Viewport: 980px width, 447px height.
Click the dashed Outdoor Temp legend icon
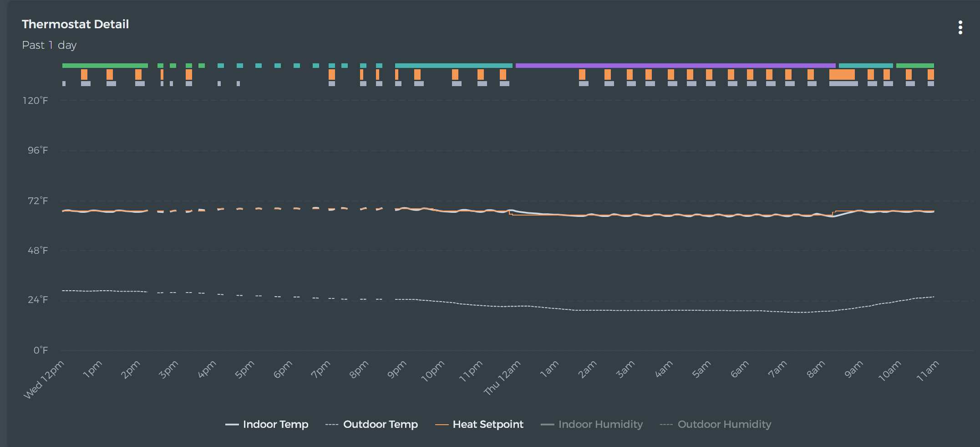click(332, 425)
